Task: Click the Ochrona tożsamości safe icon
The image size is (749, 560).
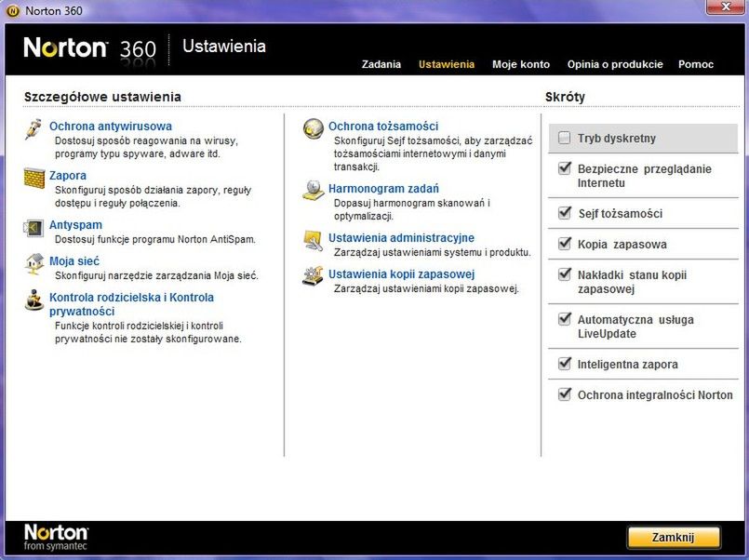Action: [314, 129]
